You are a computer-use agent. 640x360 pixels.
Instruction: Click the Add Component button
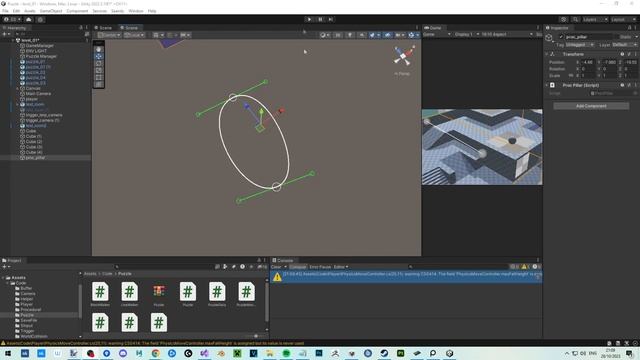[591, 106]
